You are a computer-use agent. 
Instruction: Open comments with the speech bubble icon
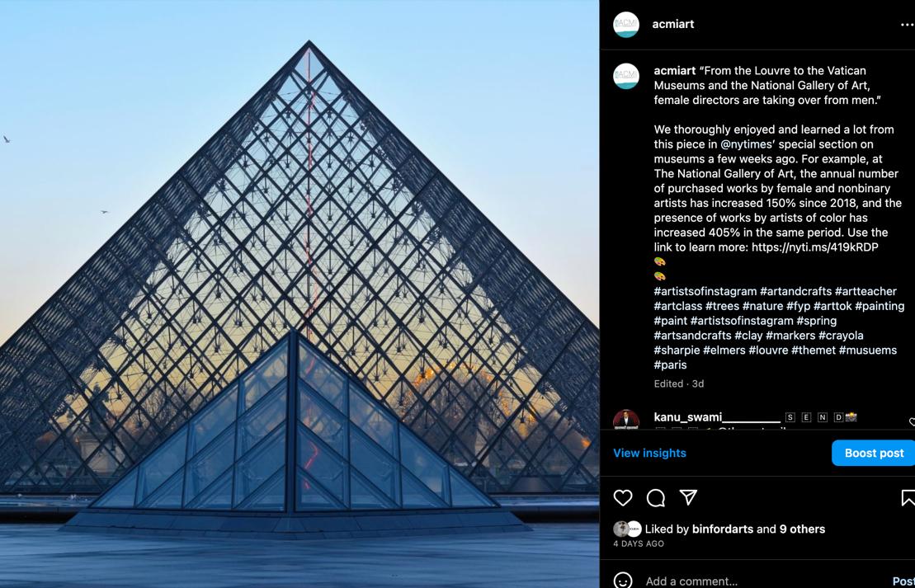tap(655, 497)
